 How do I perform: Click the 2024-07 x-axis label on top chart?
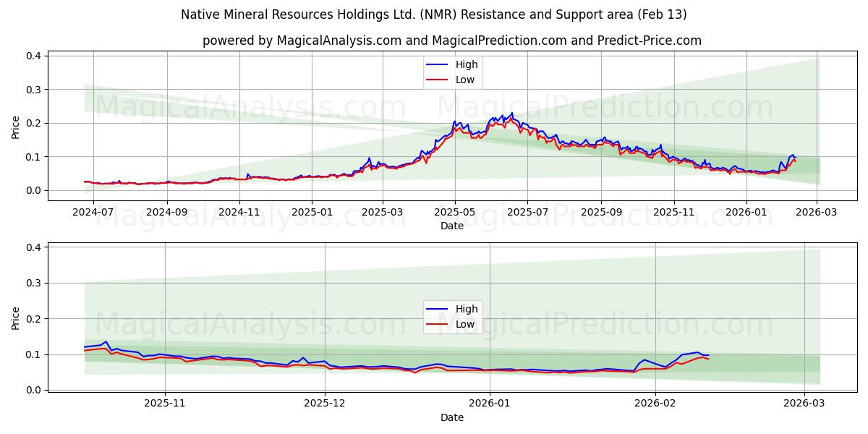click(x=94, y=213)
